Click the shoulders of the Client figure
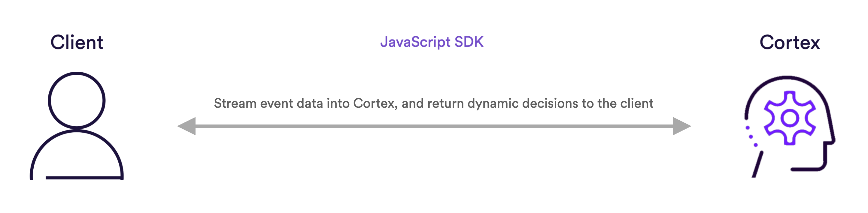The image size is (868, 213). point(77,155)
